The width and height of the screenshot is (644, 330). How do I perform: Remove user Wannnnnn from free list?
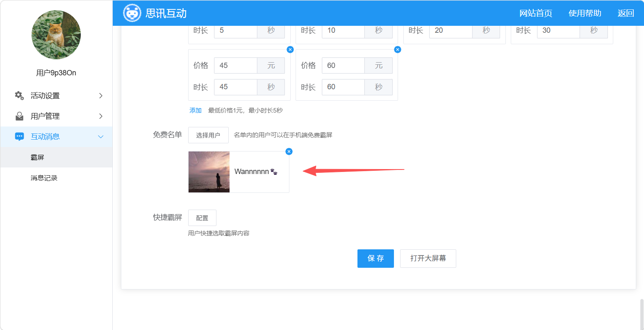[x=289, y=151]
